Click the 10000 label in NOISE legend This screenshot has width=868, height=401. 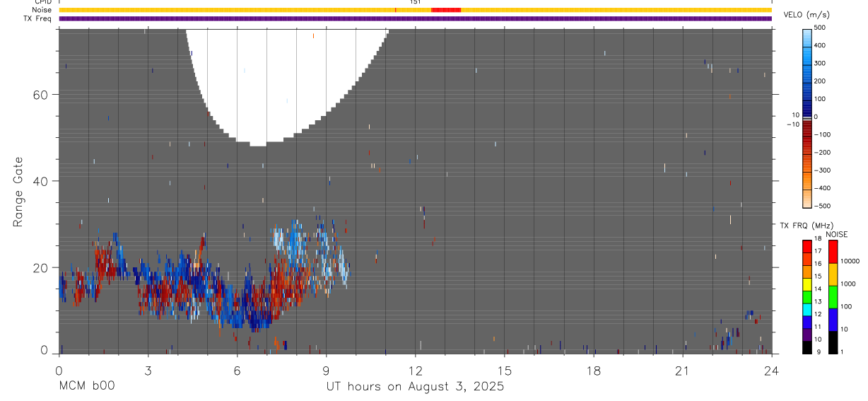(x=850, y=261)
